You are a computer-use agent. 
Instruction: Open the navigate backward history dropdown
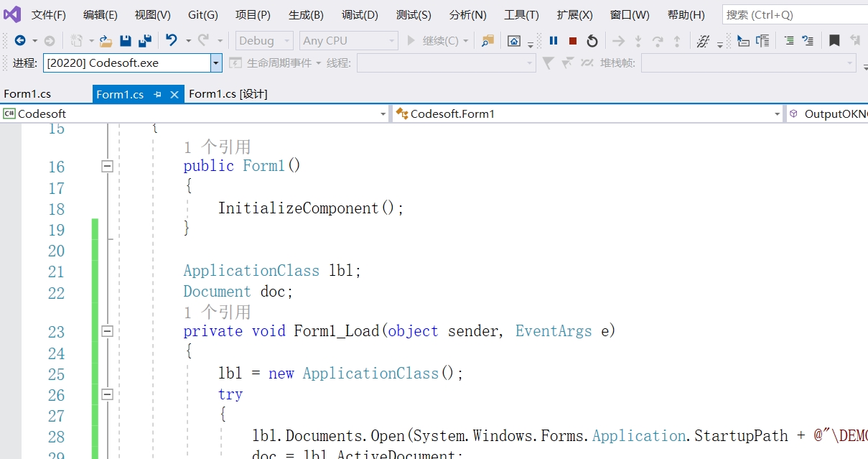coord(34,41)
